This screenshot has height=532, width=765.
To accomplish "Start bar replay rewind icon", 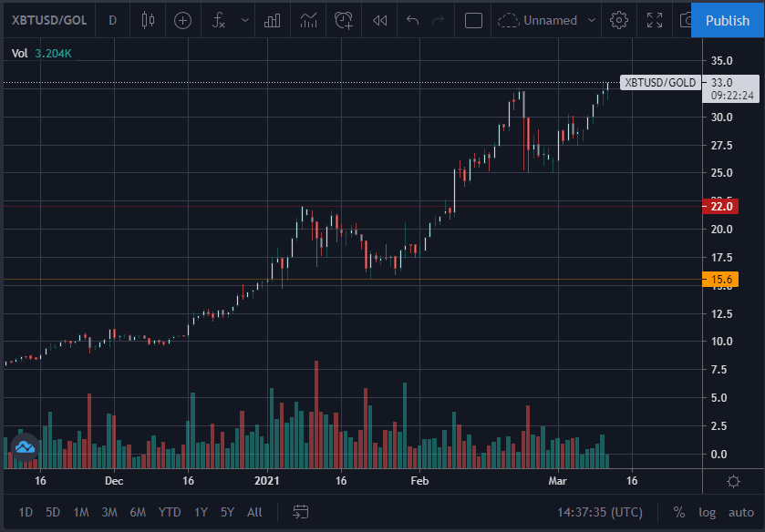I will coord(379,20).
